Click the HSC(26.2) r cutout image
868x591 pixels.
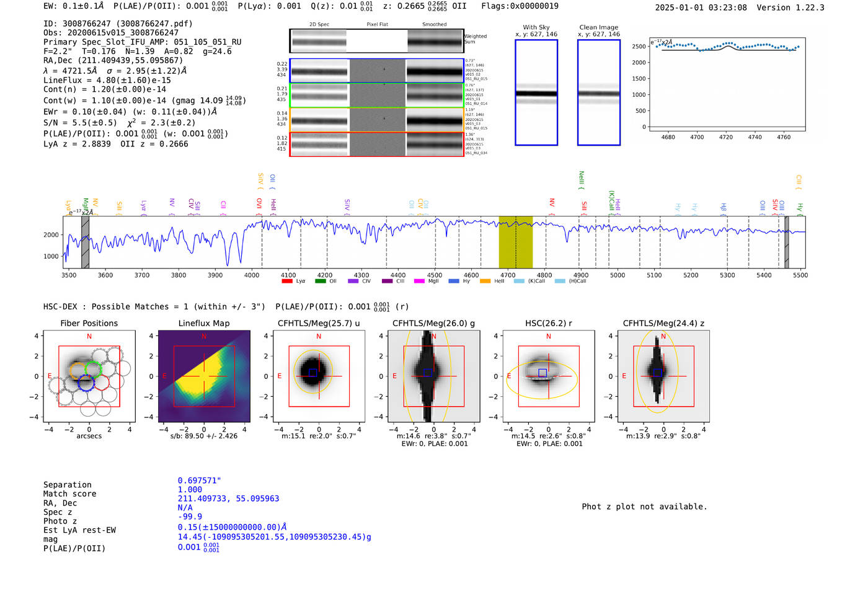point(548,376)
